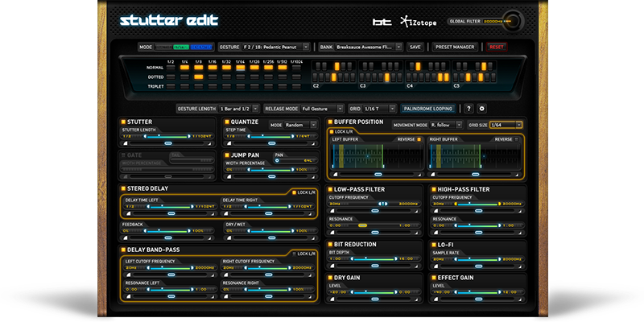This screenshot has height=322, width=644.
Task: Toggle the Normal 1/512 stutter length cell
Action: pyautogui.click(x=283, y=68)
